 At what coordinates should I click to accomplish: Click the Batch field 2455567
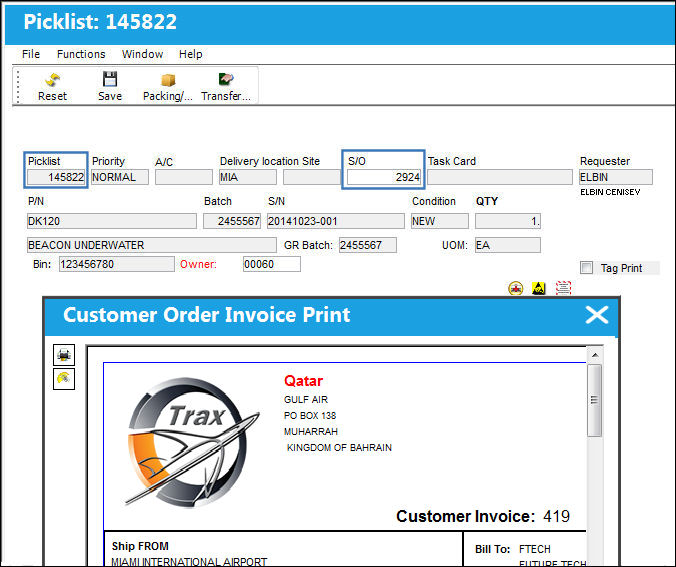tap(232, 221)
